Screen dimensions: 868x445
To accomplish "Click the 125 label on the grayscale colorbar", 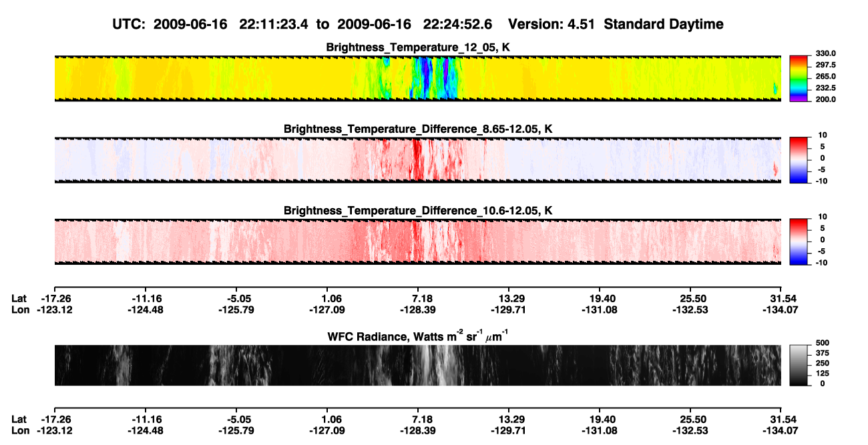I will 823,373.
